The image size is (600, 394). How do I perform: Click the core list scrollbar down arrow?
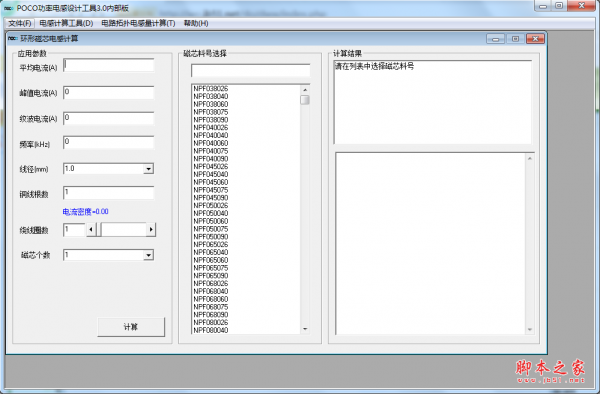[305, 329]
